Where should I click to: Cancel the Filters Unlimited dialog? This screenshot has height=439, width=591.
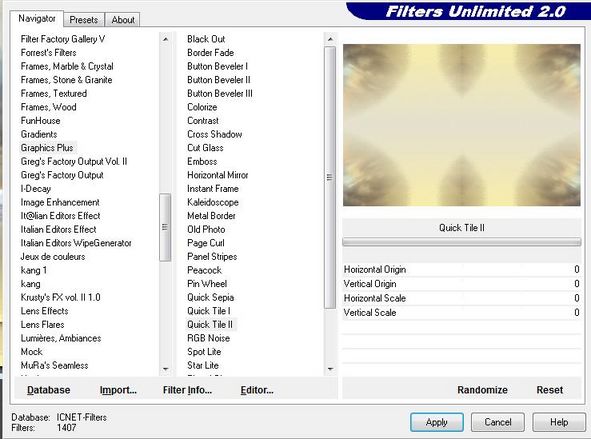pyautogui.click(x=498, y=422)
